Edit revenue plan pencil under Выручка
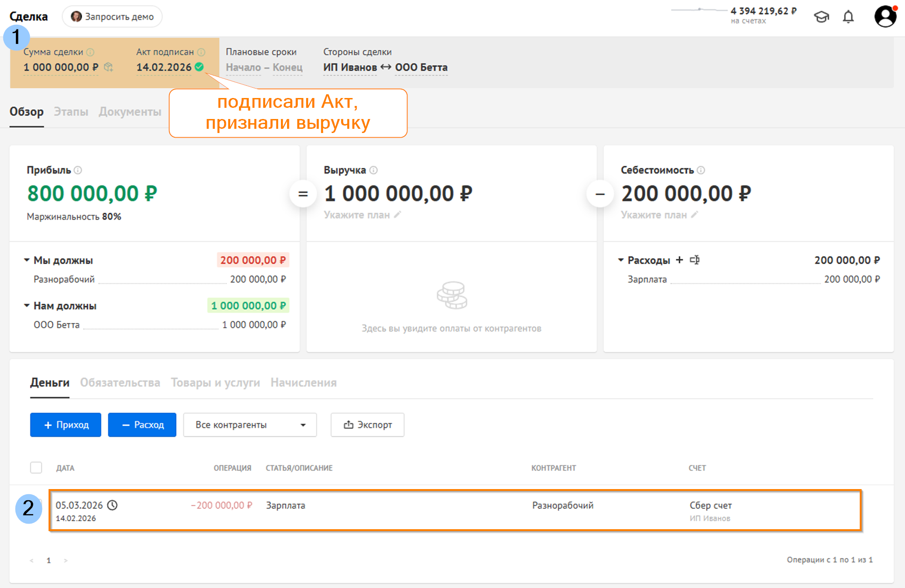 click(x=397, y=215)
